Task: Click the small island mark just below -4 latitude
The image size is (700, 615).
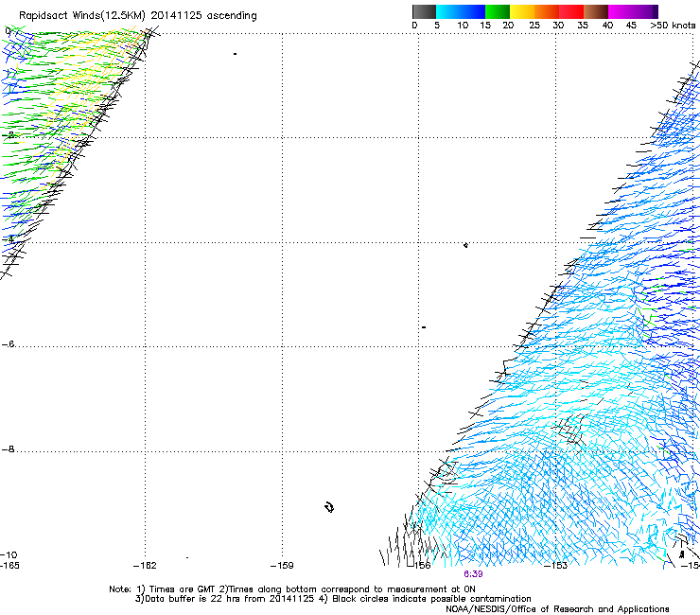Action: click(x=465, y=245)
